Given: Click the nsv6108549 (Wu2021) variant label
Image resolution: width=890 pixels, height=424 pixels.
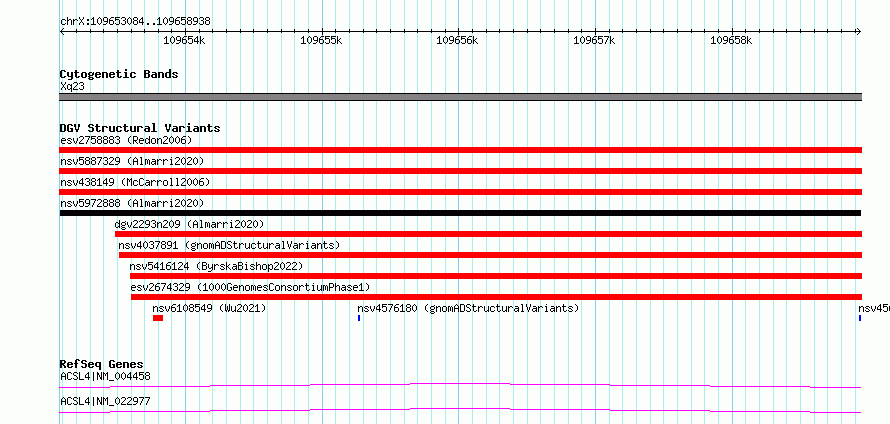Looking at the screenshot, I should (x=209, y=308).
